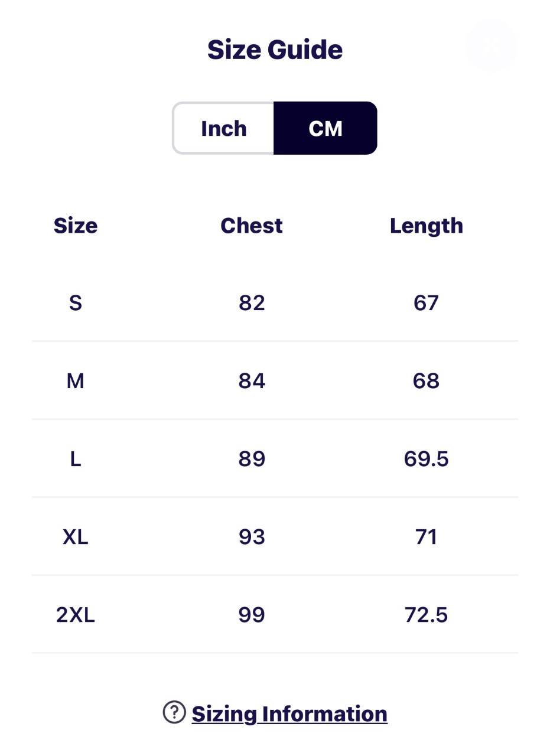The image size is (550, 756).
Task: Close the Size Guide dialog
Action: click(491, 45)
